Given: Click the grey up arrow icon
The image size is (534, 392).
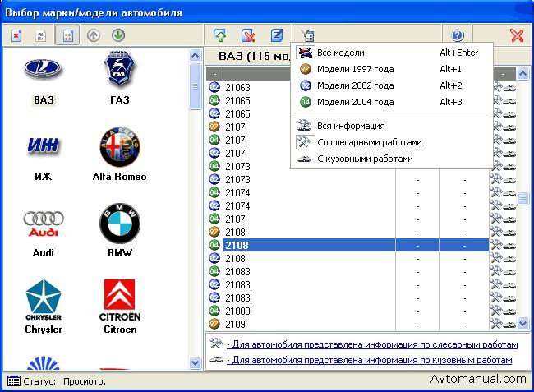Looking at the screenshot, I should (x=94, y=35).
